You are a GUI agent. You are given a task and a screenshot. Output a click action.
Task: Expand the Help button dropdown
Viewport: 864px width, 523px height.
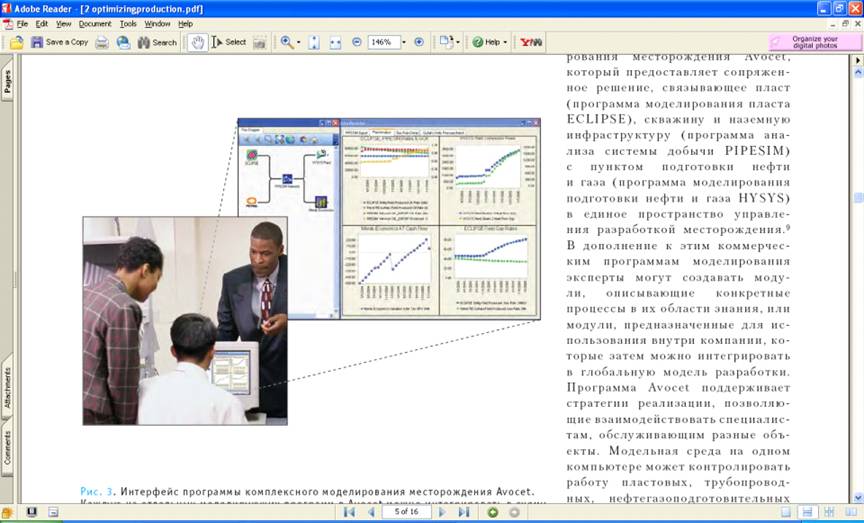click(x=506, y=42)
